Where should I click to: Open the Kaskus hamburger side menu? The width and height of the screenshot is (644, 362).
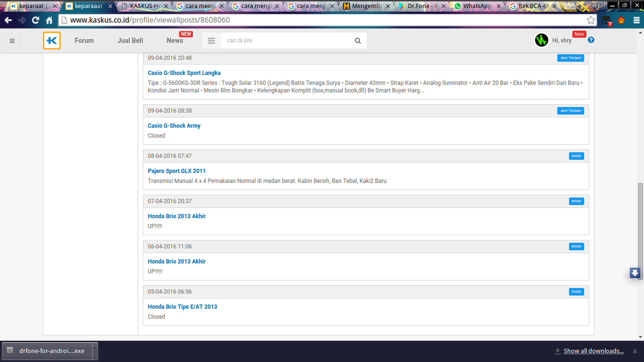click(x=12, y=41)
